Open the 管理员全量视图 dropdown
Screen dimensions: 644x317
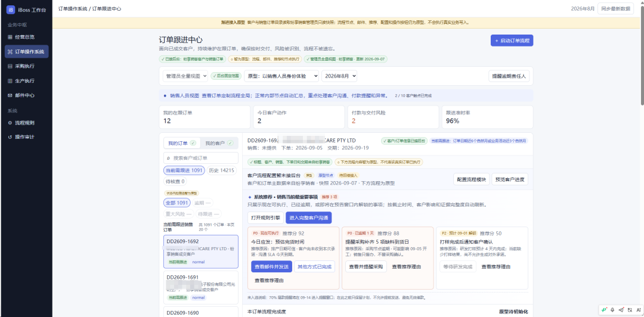pyautogui.click(x=185, y=76)
